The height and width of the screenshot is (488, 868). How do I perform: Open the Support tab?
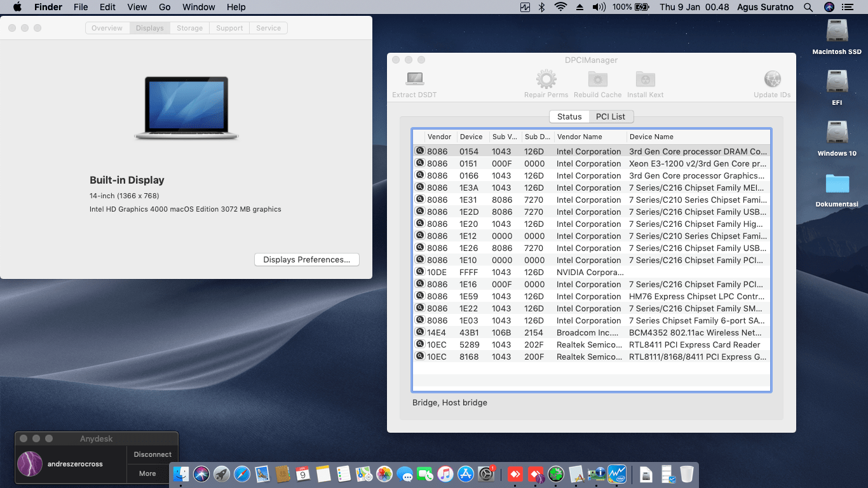click(x=229, y=28)
